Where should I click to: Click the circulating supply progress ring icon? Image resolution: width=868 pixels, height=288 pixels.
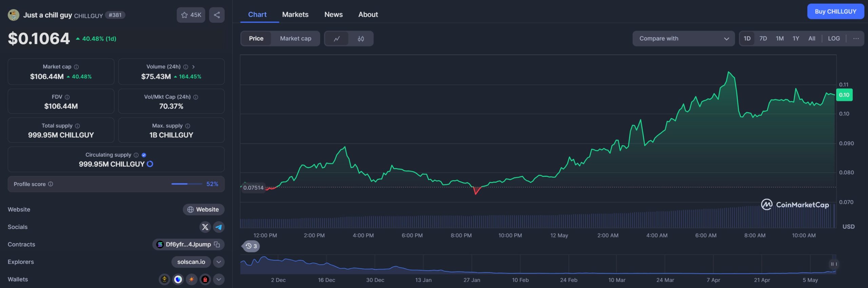tap(150, 164)
